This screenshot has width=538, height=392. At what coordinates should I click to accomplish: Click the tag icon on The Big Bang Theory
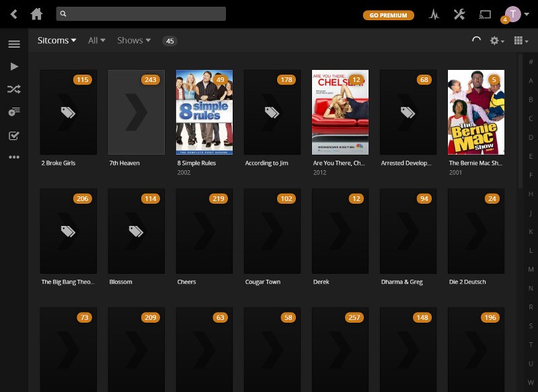68,231
